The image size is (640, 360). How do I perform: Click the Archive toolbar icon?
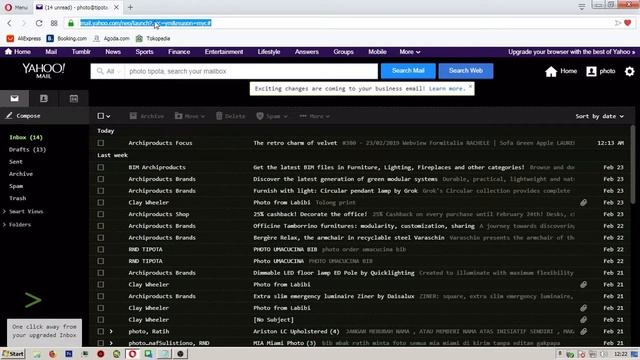133,116
